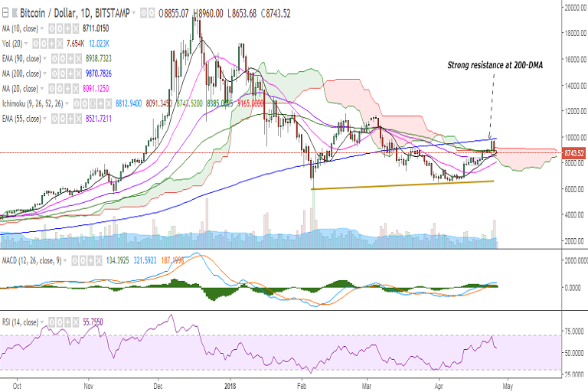The image size is (588, 392).
Task: Hide the Vol (20) indicator
Action: point(36,44)
